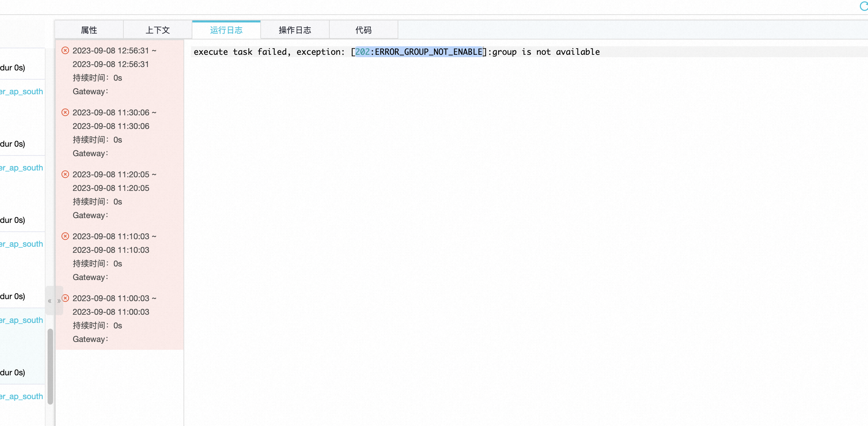
Task: Click the refresh spinner icon at top right
Action: pos(864,6)
